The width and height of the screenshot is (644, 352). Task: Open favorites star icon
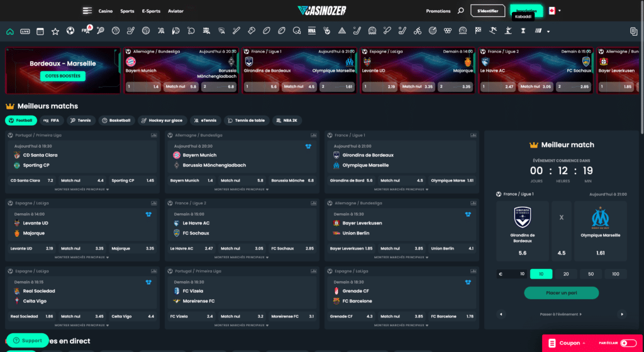55,31
